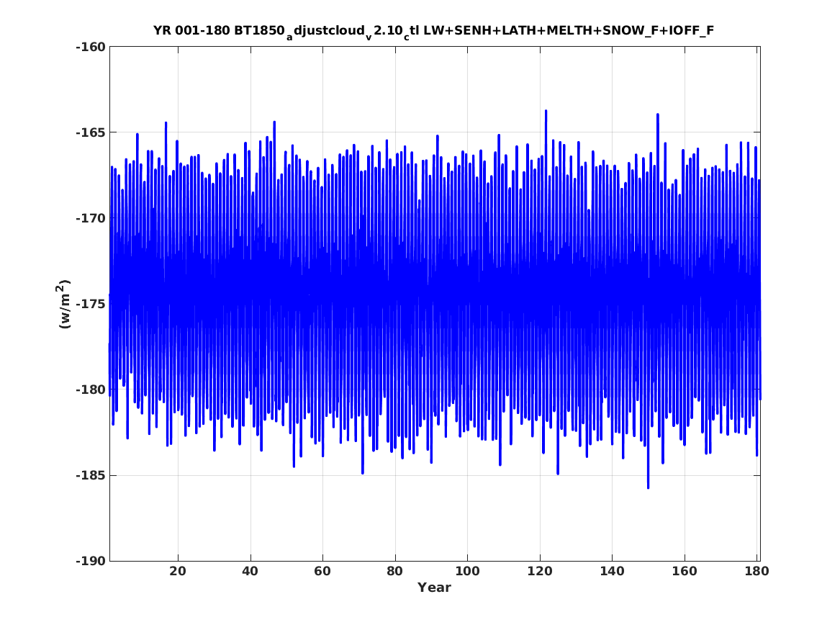Click the y-axis tick label -175

click(91, 304)
